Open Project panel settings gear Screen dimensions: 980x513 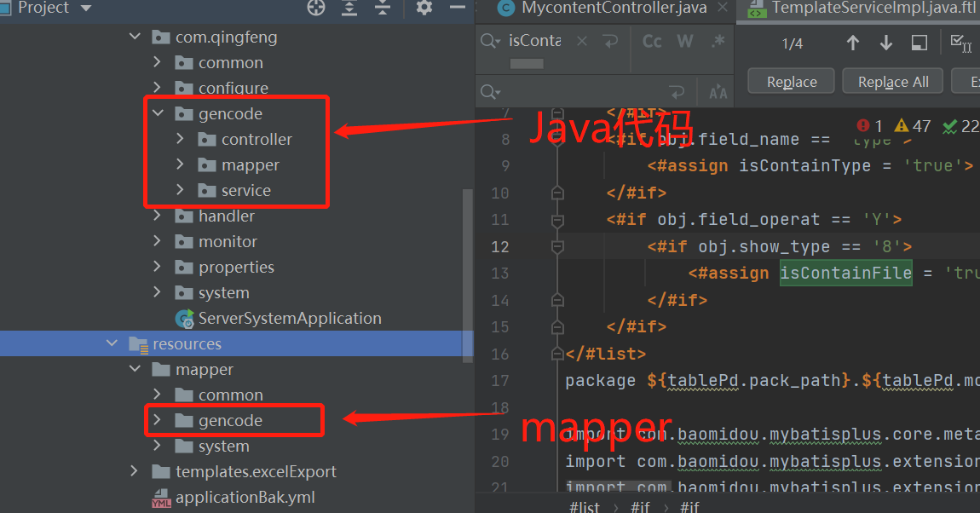click(424, 8)
